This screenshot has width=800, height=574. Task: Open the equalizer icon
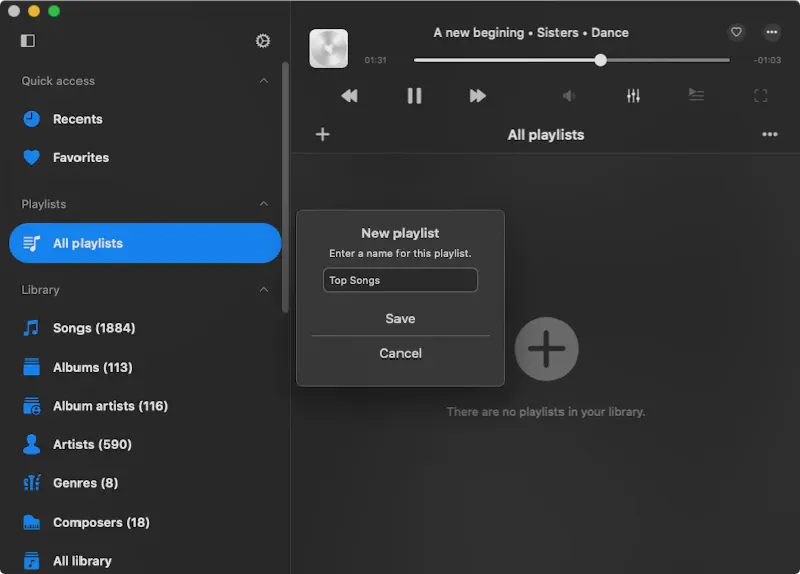(633, 96)
